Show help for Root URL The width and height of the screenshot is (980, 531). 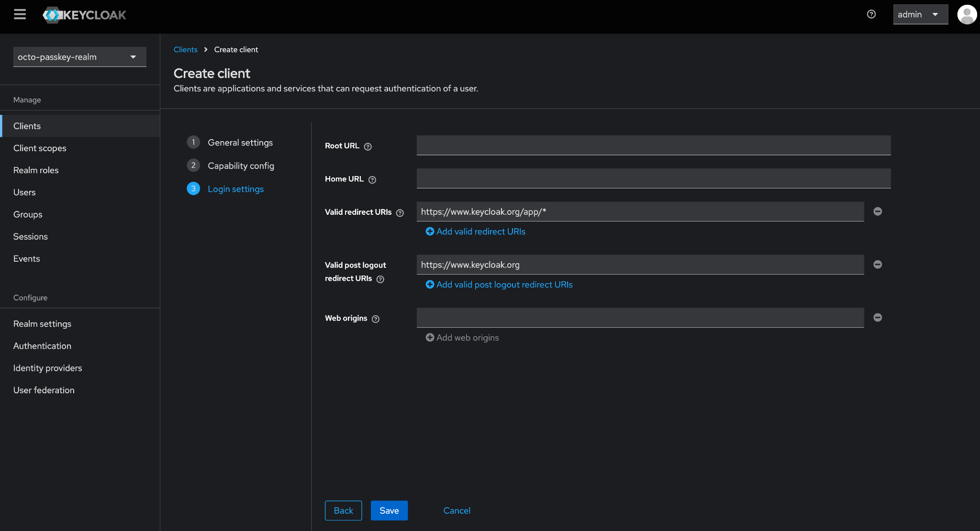pyautogui.click(x=367, y=147)
